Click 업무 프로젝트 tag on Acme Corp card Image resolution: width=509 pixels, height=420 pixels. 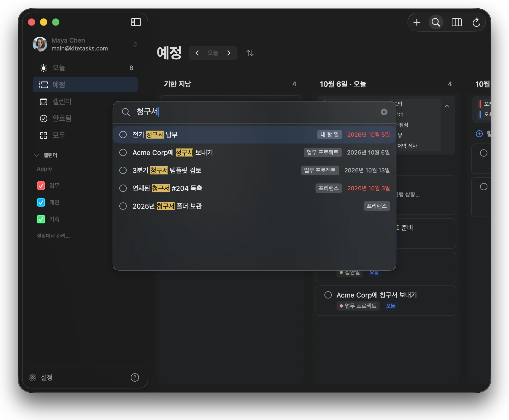[x=358, y=306]
